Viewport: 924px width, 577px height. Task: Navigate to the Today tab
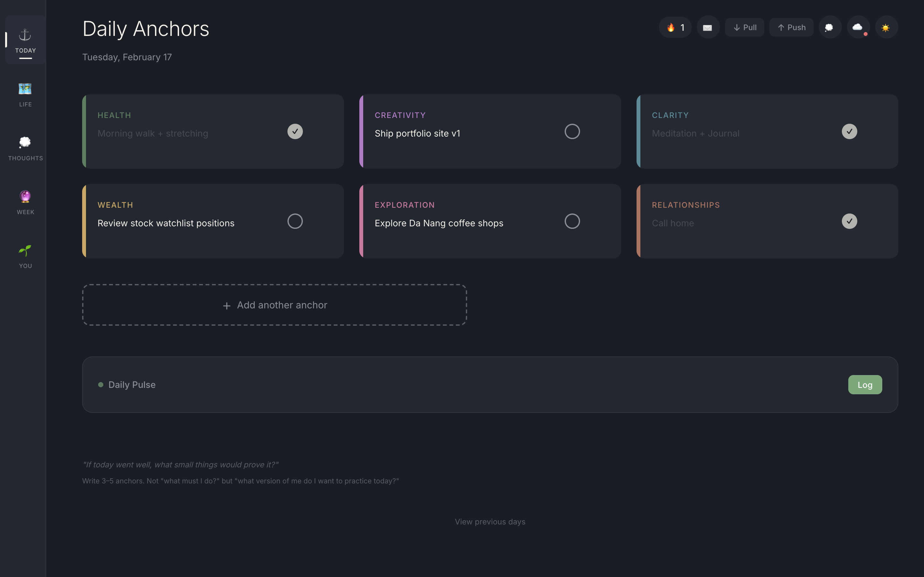point(25,40)
